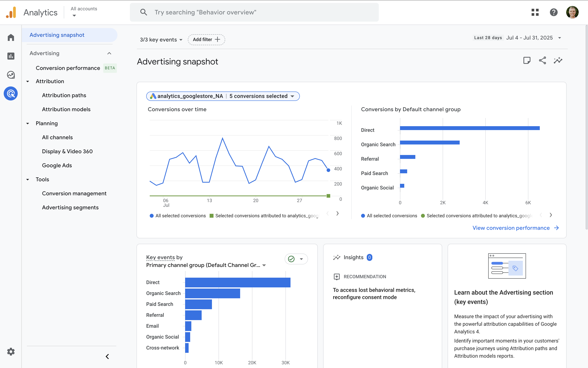Screen dimensions: 588x368
Task: Open the Home section in sidebar
Action: 11,37
